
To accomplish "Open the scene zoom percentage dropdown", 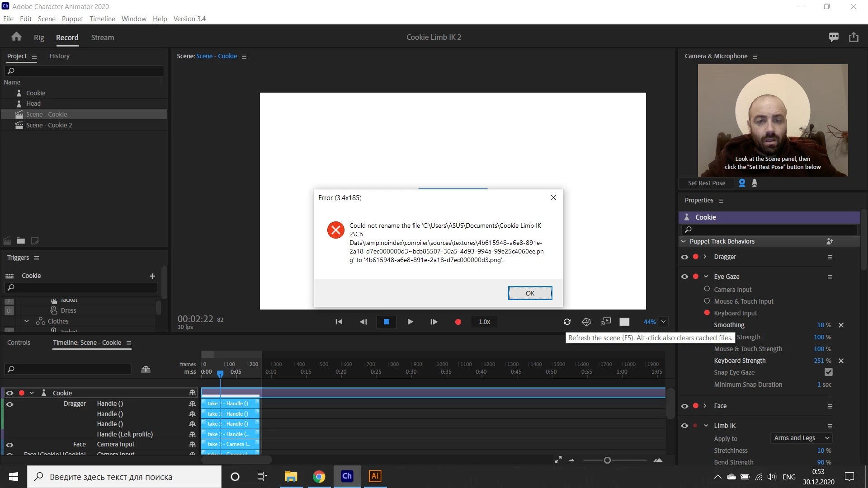I will [x=663, y=322].
